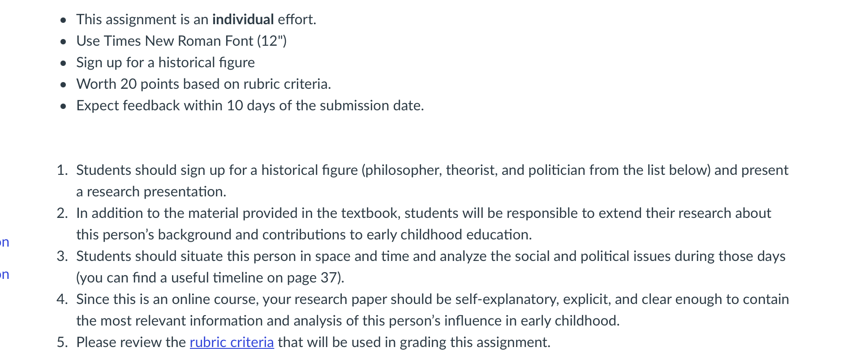This screenshot has height=356, width=868.
Task: Click the truncated blue link beside the "useful timeline" line
Action: (4, 274)
